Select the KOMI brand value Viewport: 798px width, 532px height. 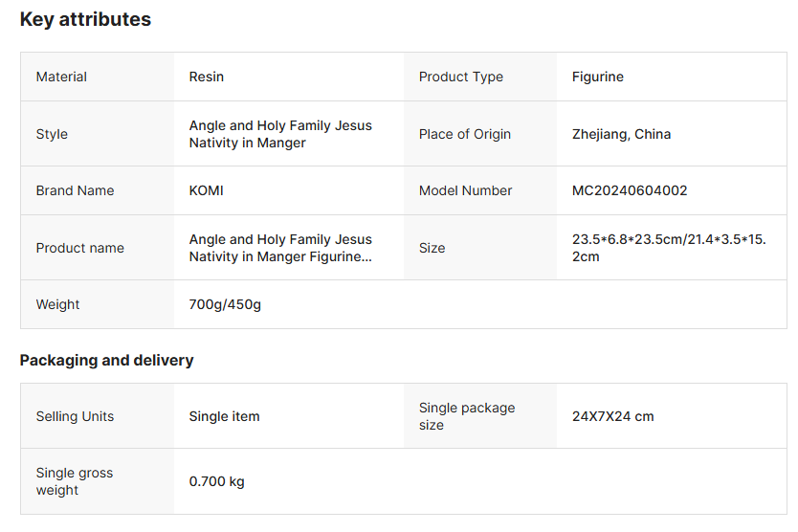click(206, 190)
